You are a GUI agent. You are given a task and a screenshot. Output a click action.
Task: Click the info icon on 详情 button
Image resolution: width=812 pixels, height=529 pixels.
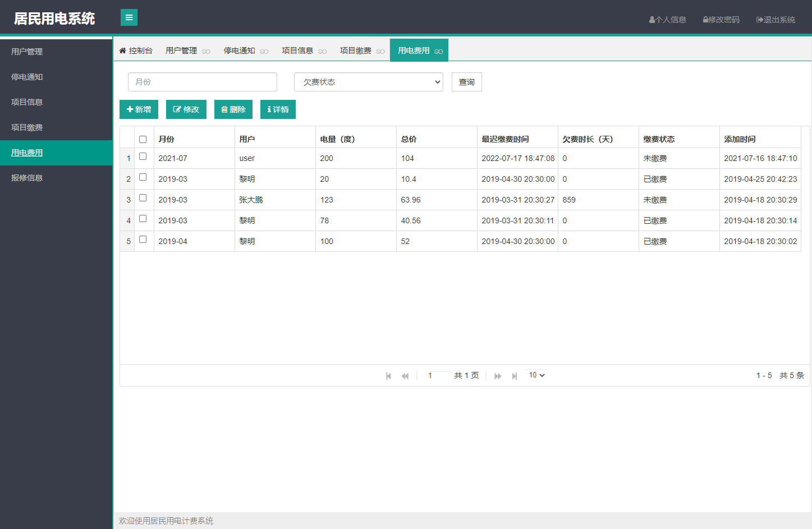point(270,109)
